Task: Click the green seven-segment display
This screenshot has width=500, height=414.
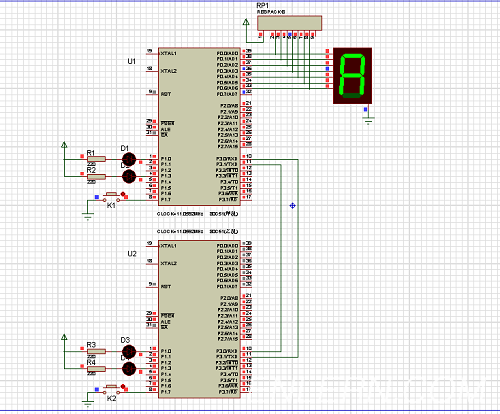Action: pos(352,76)
